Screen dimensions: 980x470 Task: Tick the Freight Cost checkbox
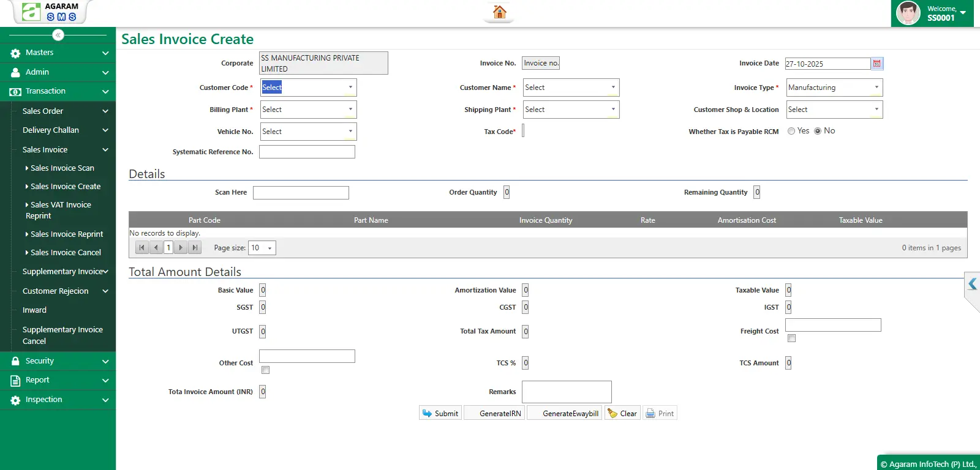click(791, 338)
